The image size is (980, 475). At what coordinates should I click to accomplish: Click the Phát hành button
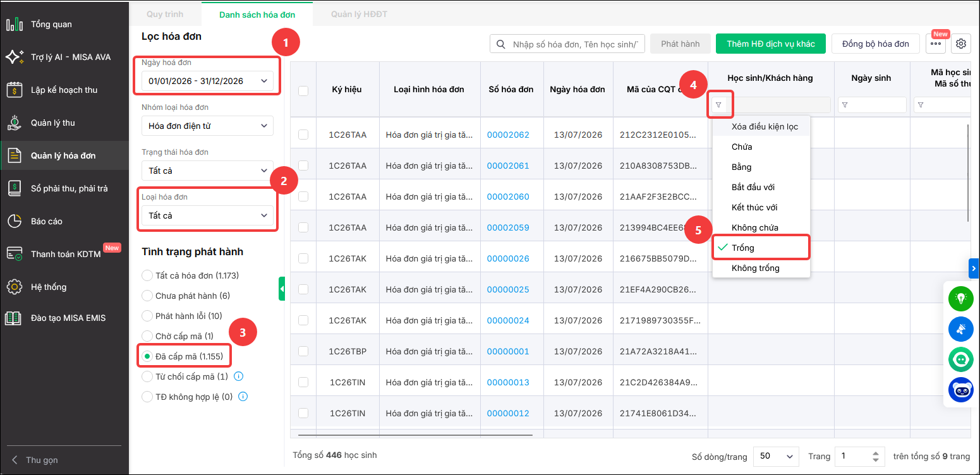[681, 44]
